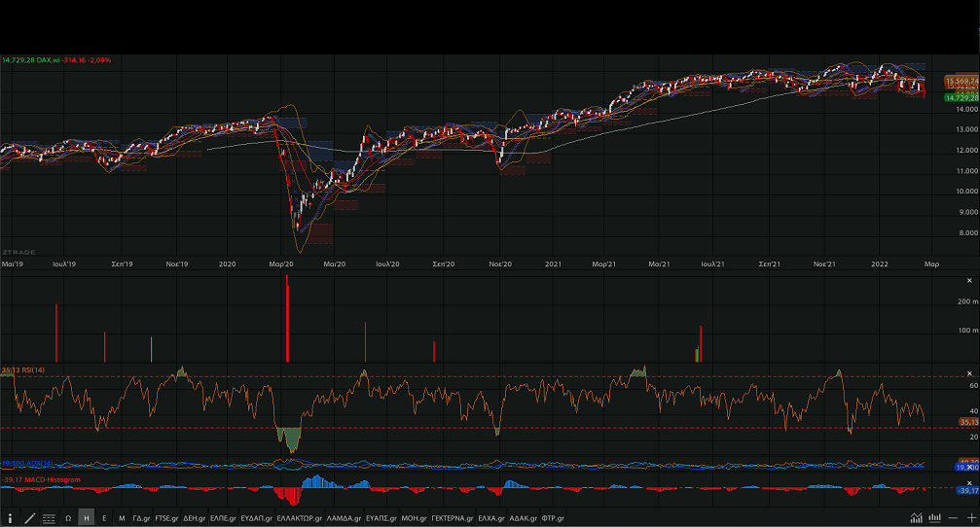
Task: Close the RSI(14) indicator panel
Action: [969, 373]
